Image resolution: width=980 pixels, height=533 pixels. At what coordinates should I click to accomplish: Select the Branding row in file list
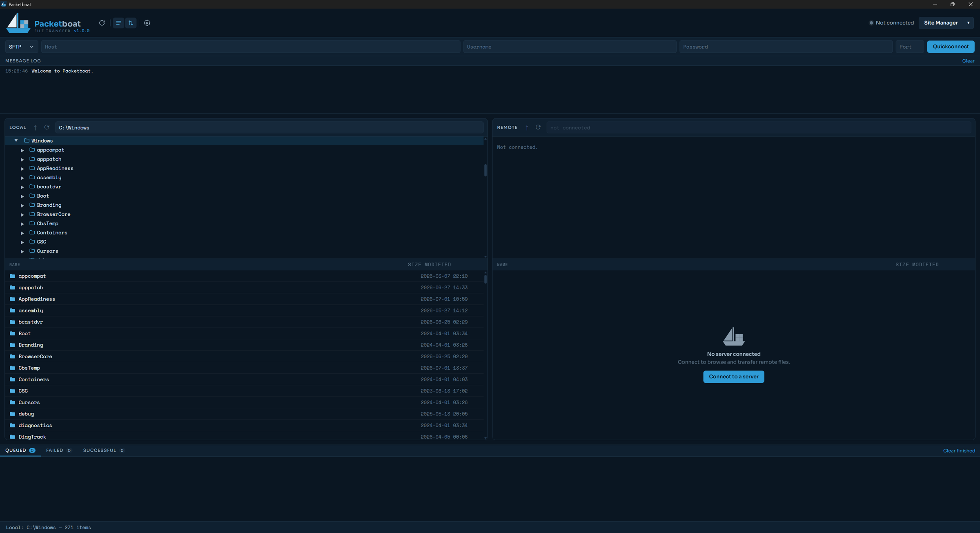pos(244,345)
